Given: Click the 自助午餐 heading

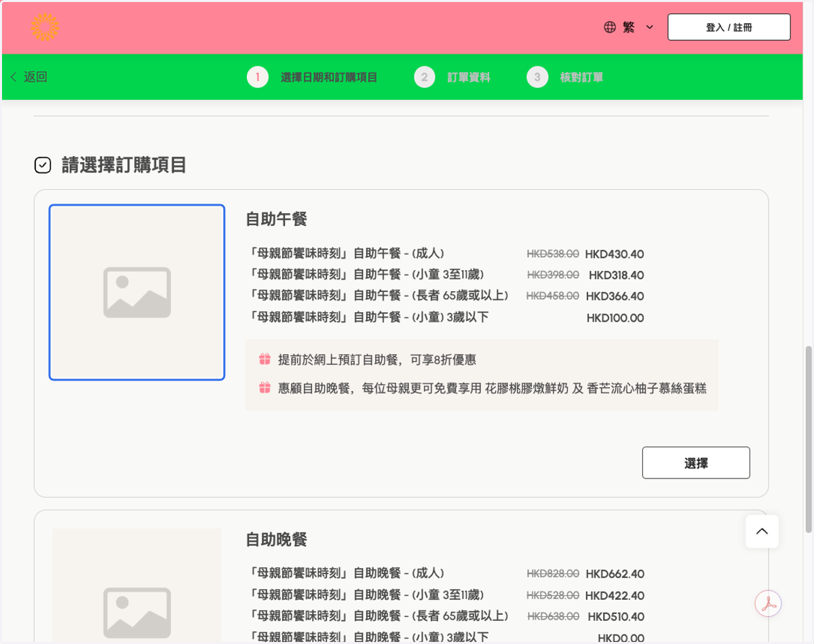Looking at the screenshot, I should [276, 219].
